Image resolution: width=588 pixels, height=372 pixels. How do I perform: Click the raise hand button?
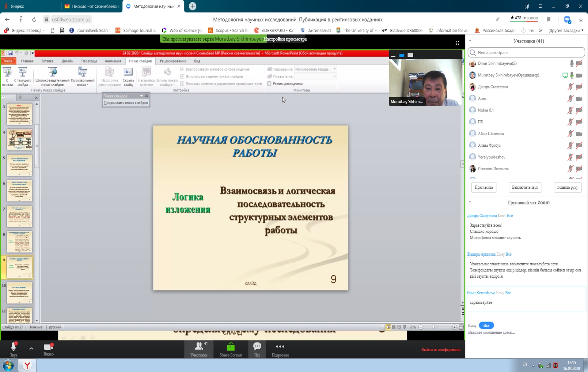click(567, 187)
